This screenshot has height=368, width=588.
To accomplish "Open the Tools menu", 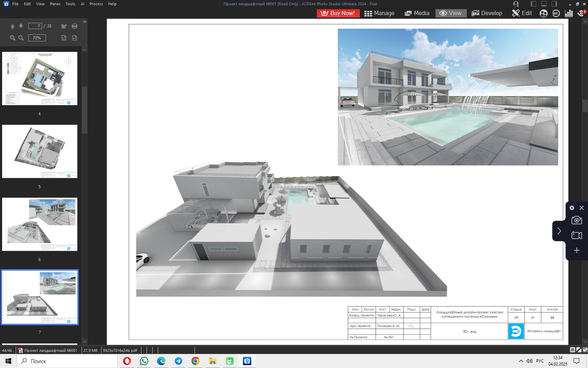I will (x=71, y=4).
